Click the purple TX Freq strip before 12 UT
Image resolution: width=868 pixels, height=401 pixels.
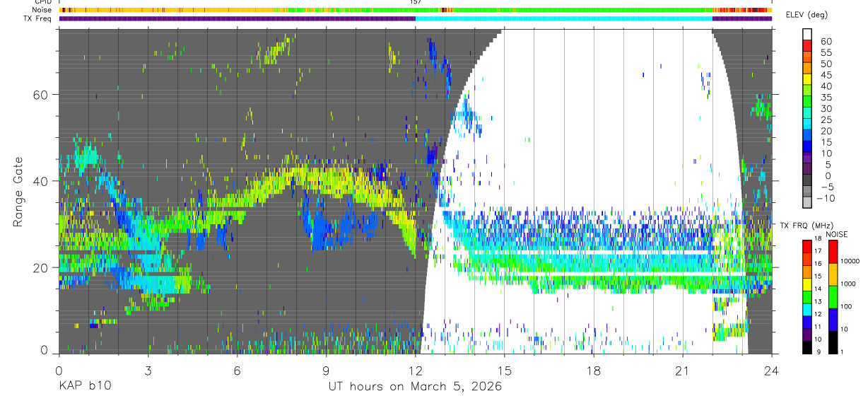click(x=237, y=19)
